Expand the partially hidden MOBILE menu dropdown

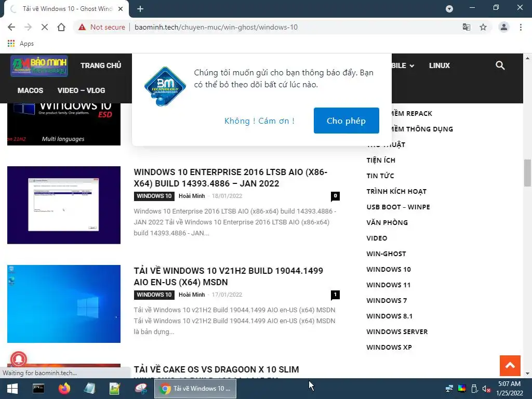(403, 65)
